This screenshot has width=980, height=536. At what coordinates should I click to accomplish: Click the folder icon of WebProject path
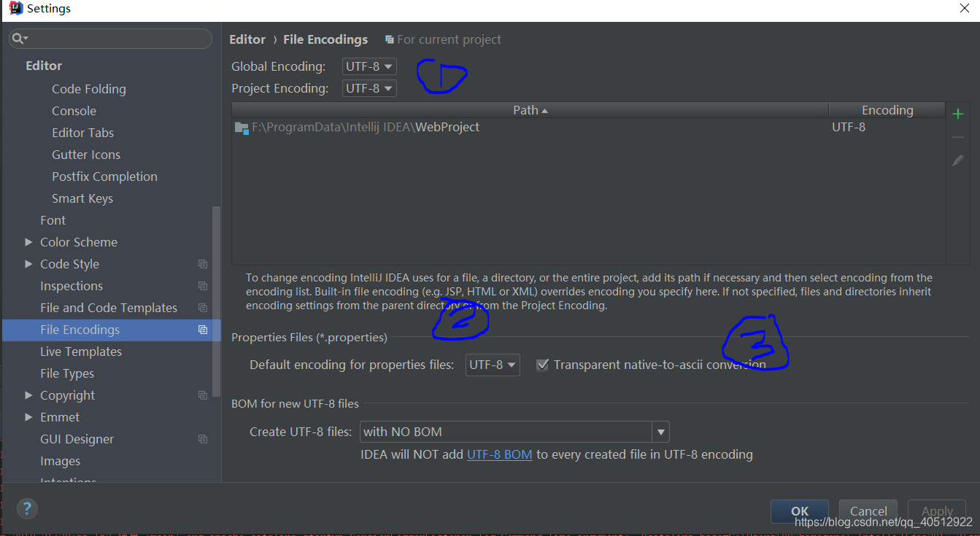point(242,128)
